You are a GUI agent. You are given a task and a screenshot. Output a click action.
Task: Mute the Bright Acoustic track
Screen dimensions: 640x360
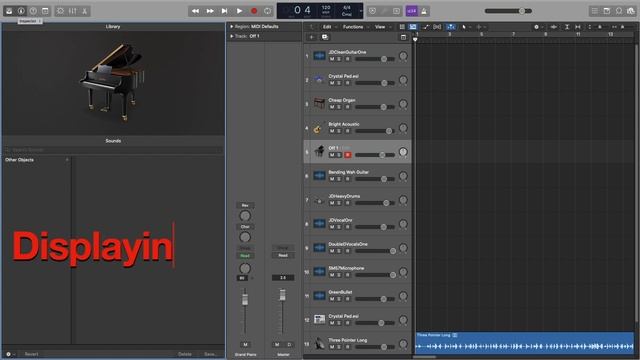click(x=332, y=131)
